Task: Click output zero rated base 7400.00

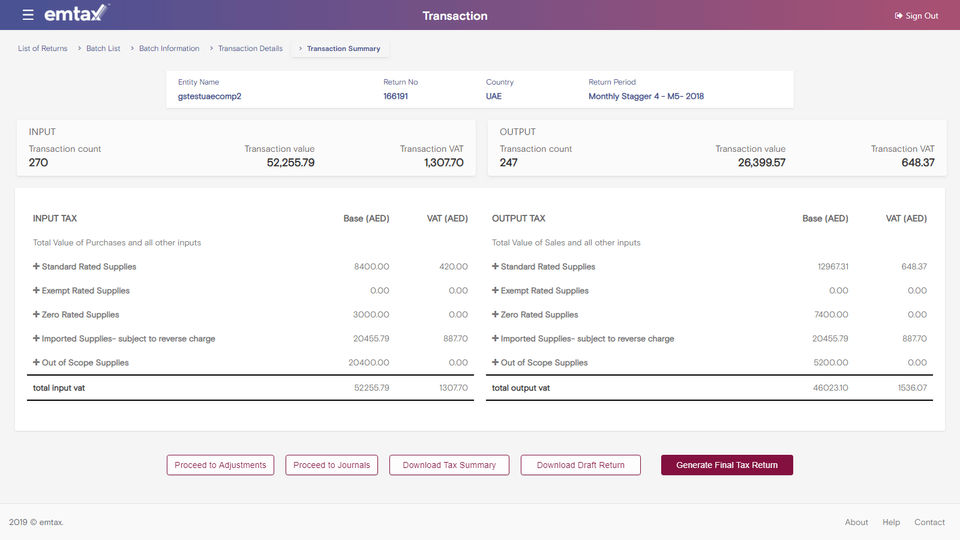Action: point(831,314)
